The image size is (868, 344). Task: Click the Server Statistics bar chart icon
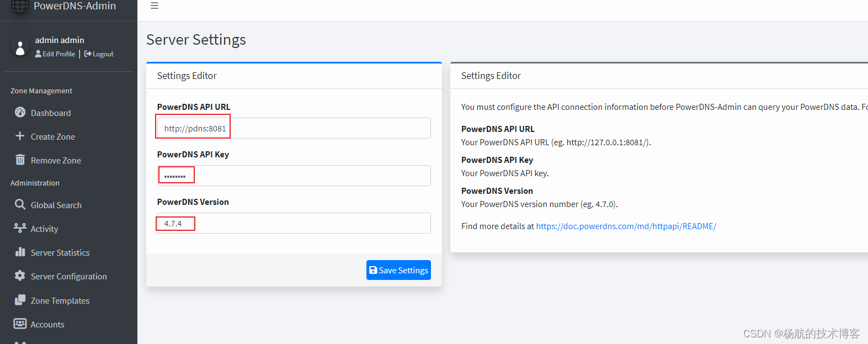pos(20,252)
